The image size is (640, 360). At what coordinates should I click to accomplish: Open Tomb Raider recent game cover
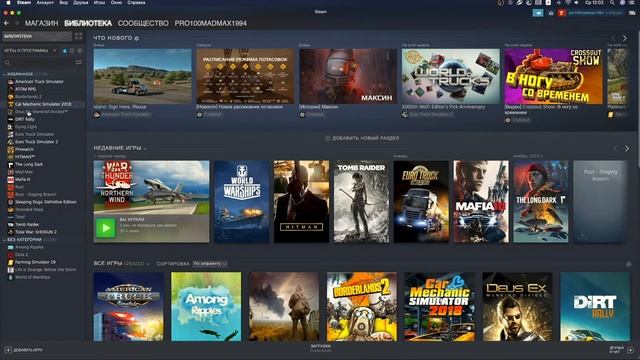click(x=361, y=202)
